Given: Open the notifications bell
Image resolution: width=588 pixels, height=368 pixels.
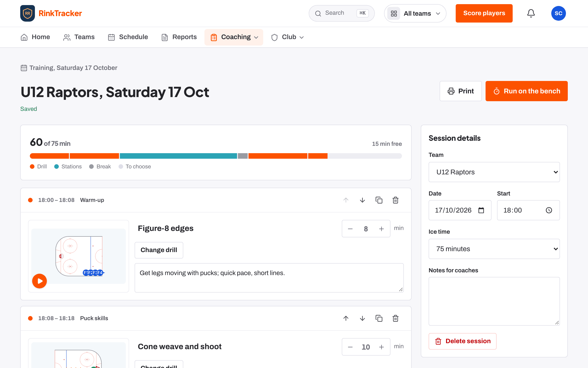Looking at the screenshot, I should click(531, 13).
